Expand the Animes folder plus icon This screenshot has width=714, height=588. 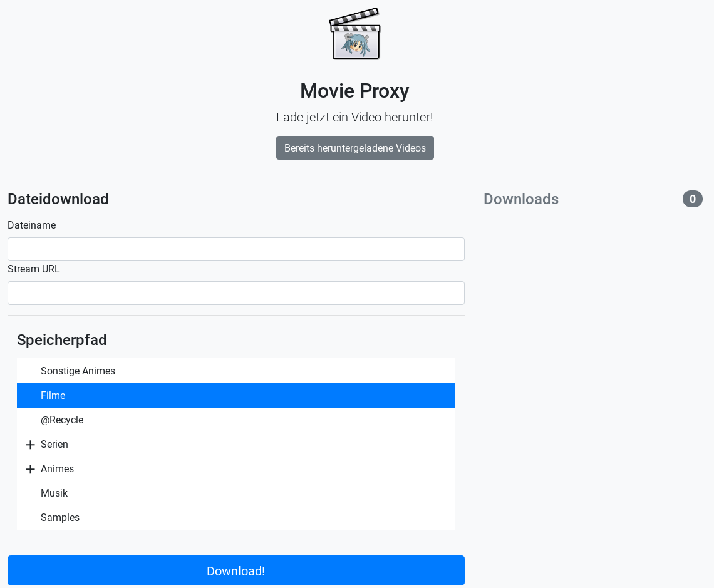click(30, 469)
